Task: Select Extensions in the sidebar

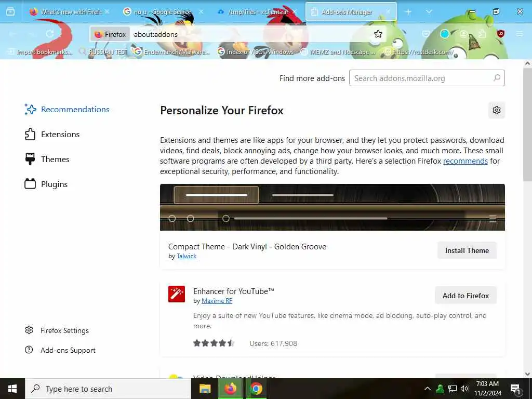Action: (52, 135)
